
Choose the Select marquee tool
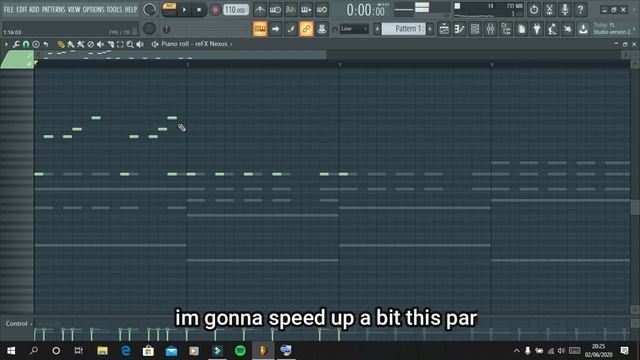coord(120,44)
